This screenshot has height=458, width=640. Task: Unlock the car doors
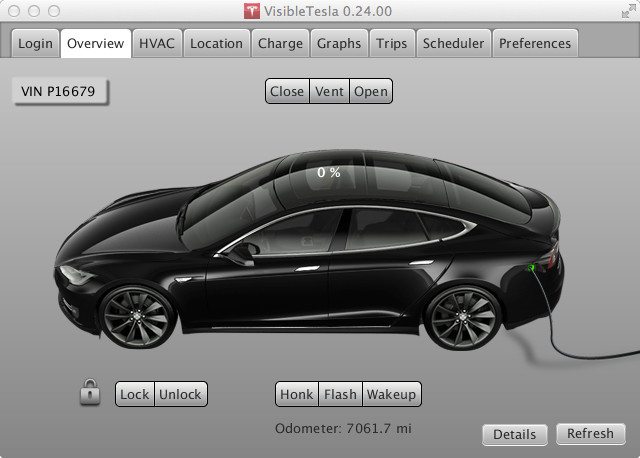coord(181,394)
